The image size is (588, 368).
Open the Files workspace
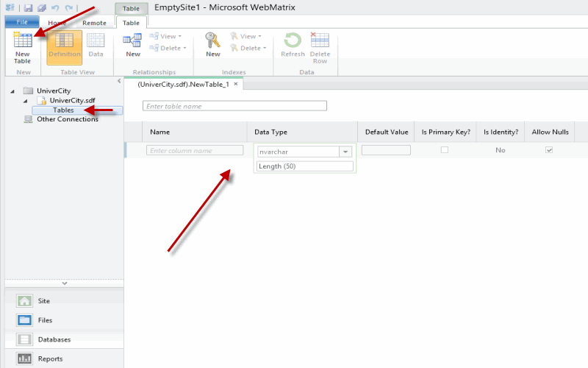coord(64,320)
